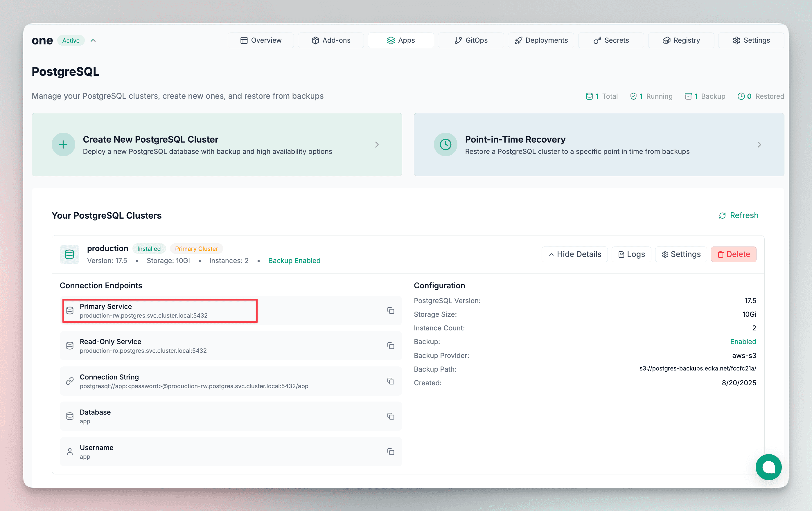Delete the production cluster
This screenshot has width=812, height=511.
(733, 254)
